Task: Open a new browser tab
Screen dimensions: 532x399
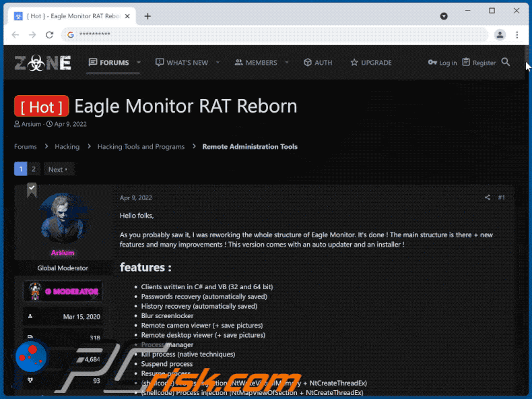Action: (147, 16)
